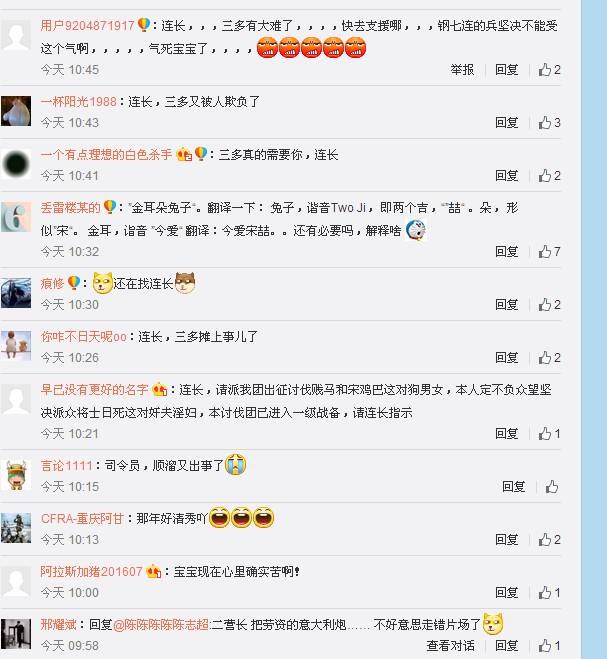The width and height of the screenshot is (607, 659).
Task: Open the mentioned user @陈陈陈陈陈志超
Action: click(161, 625)
